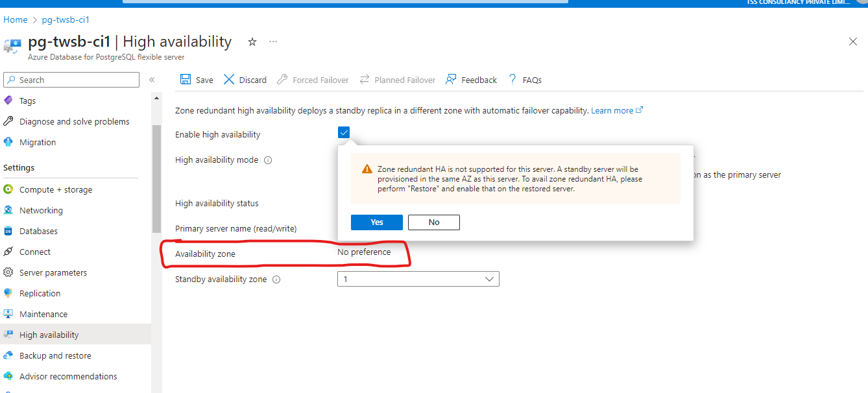Open the FAQs label in toolbar
The width and height of the screenshot is (868, 393).
532,80
